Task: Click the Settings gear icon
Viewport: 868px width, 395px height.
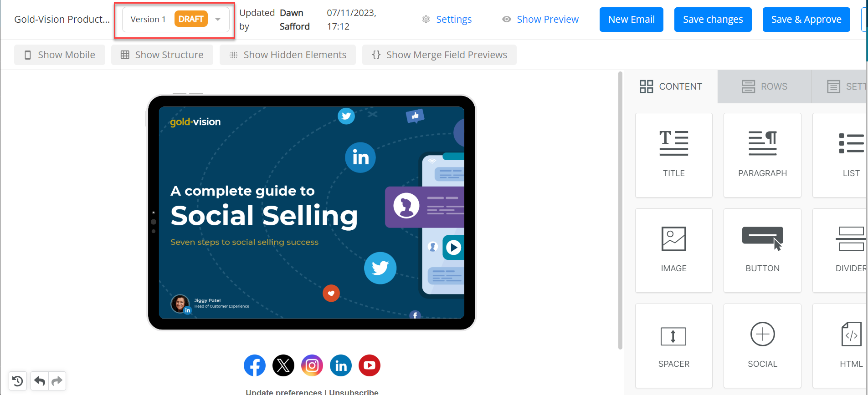Action: 426,19
